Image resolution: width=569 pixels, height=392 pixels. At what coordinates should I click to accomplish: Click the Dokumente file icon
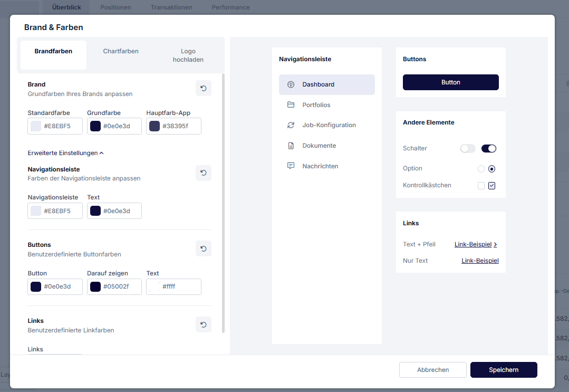(291, 146)
